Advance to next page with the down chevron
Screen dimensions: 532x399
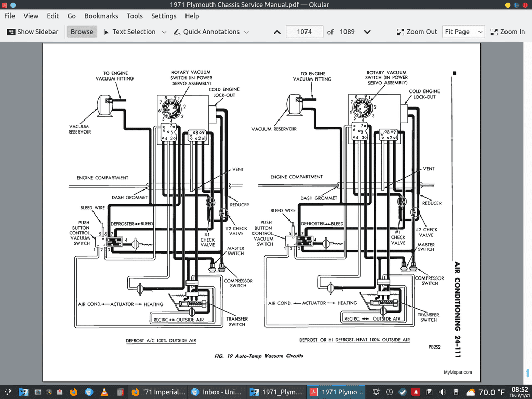[367, 32]
